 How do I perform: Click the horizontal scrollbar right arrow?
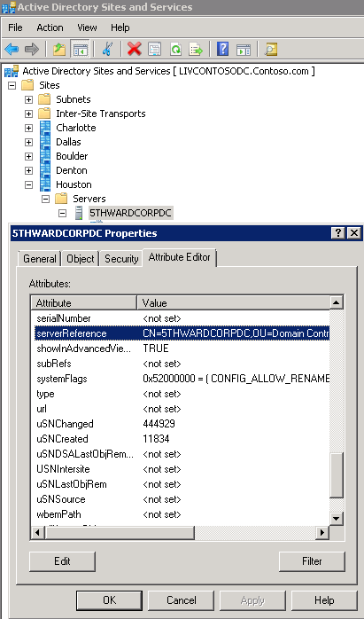point(322,533)
